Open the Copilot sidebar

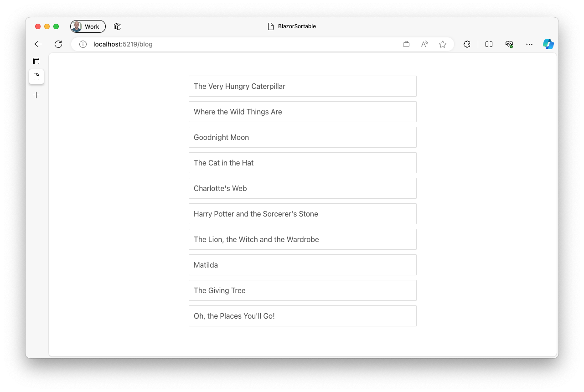click(548, 44)
